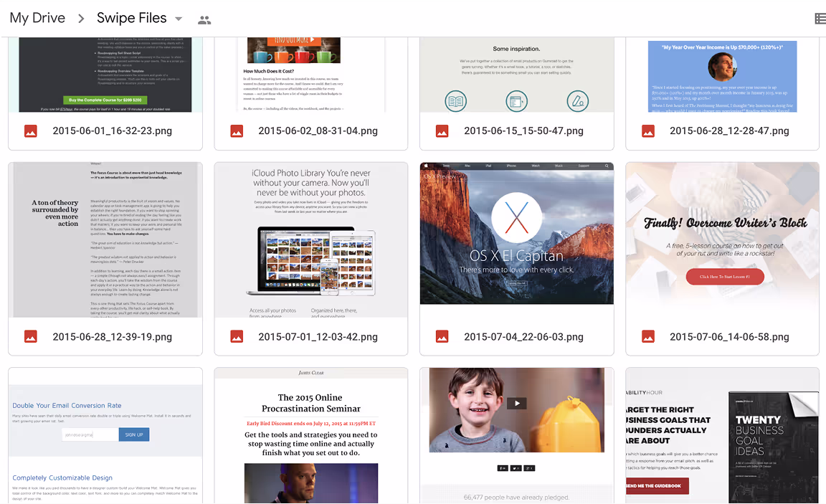Open the 'Overcome Writer's Block' thumbnail
Image resolution: width=826 pixels, height=504 pixels.
722,239
